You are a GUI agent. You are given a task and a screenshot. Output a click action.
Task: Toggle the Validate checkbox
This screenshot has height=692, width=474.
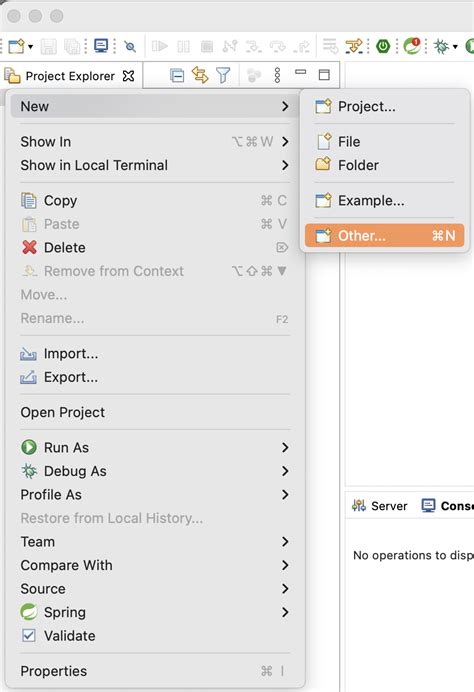29,636
